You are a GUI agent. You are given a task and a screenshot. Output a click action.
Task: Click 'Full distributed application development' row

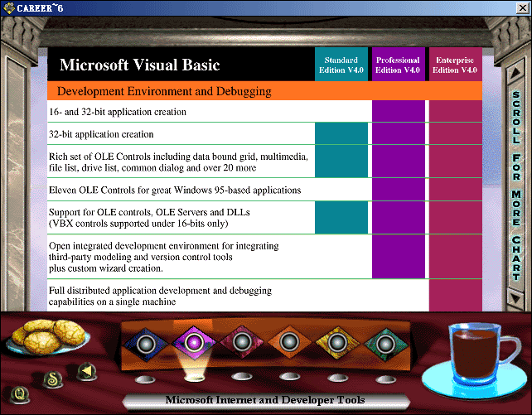coord(264,296)
